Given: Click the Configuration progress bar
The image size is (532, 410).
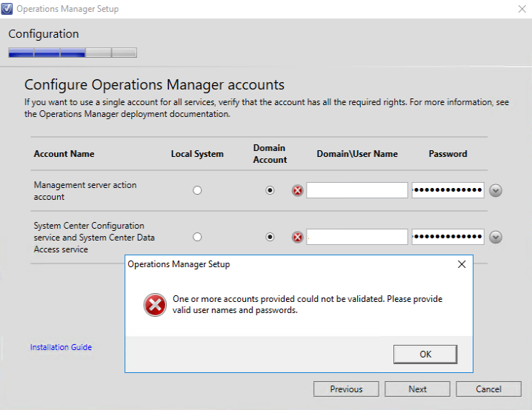Looking at the screenshot, I should point(73,53).
